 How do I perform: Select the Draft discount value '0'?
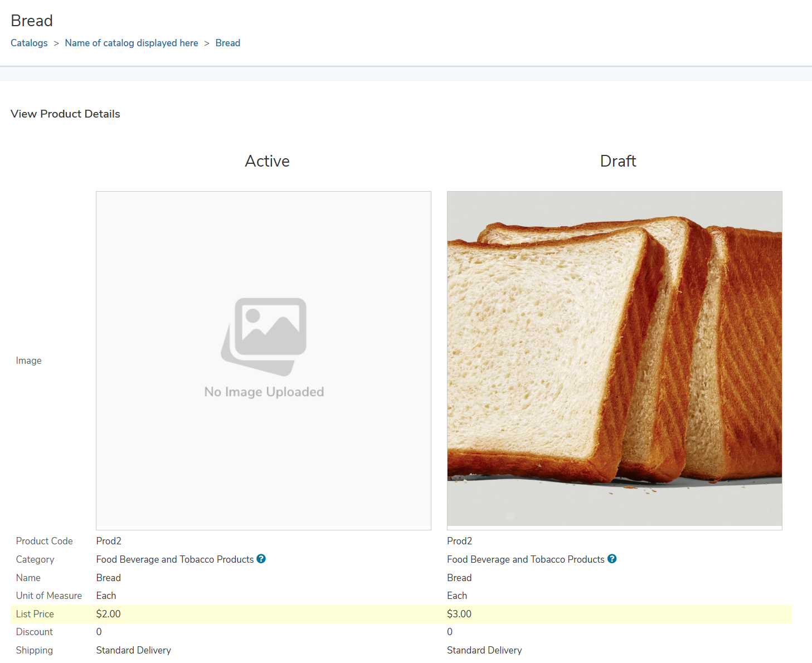pyautogui.click(x=450, y=632)
